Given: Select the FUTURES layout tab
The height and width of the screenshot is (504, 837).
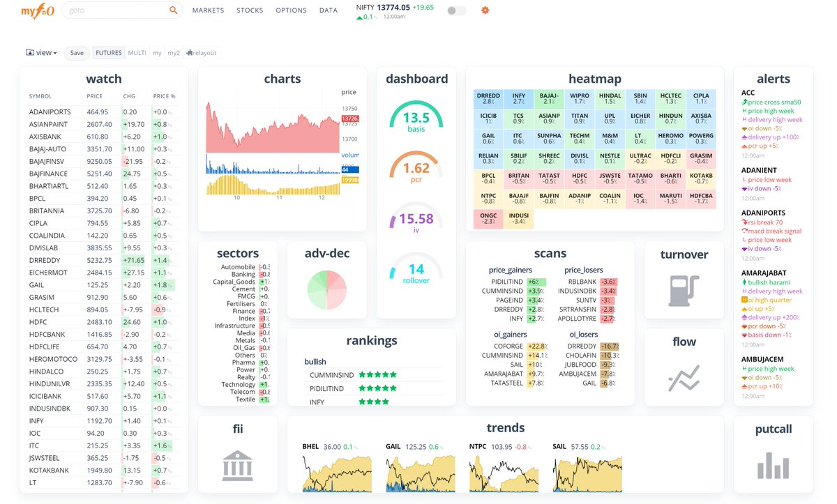Looking at the screenshot, I should point(109,52).
